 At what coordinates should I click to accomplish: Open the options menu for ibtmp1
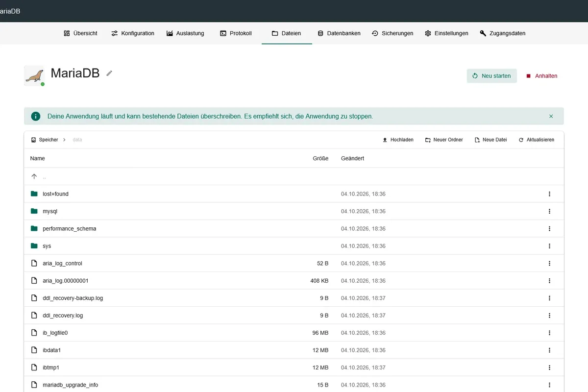point(549,367)
